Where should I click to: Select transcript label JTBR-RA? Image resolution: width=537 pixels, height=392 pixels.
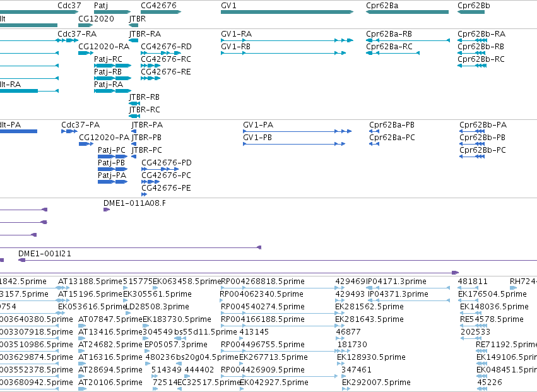(x=145, y=34)
